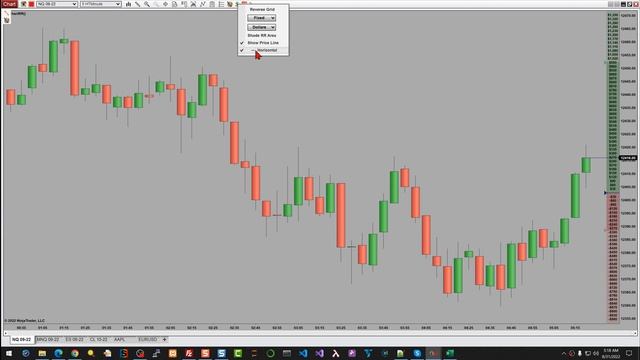Expand the Dollars dropdown in popup menu
The height and width of the screenshot is (360, 640).
tap(262, 27)
